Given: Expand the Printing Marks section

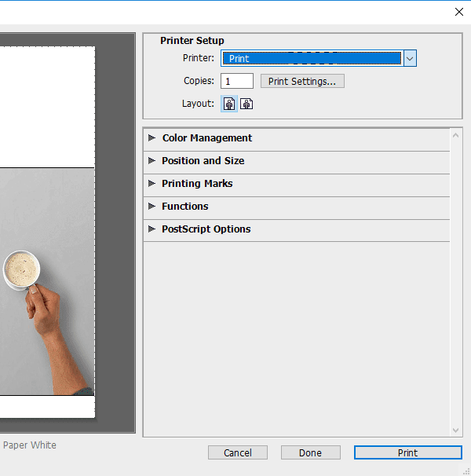Looking at the screenshot, I should 297,184.
